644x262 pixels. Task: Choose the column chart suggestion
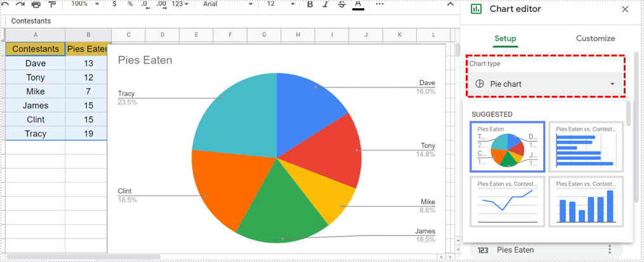(586, 202)
